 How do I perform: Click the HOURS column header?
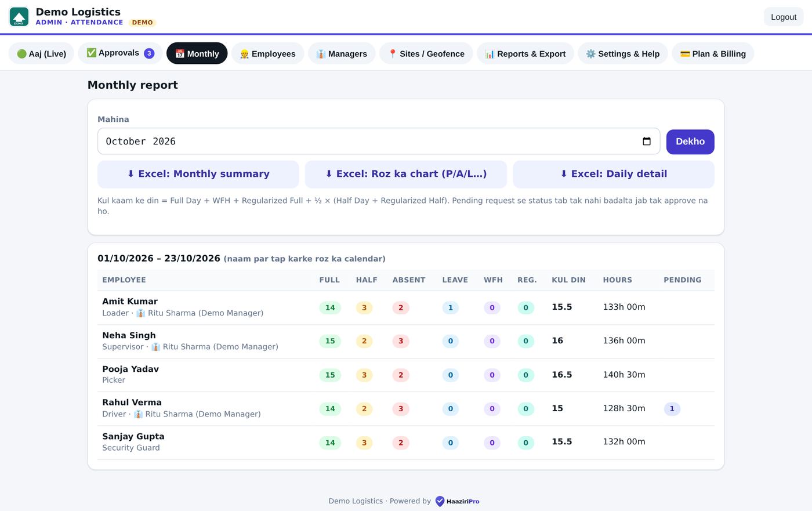(x=617, y=280)
